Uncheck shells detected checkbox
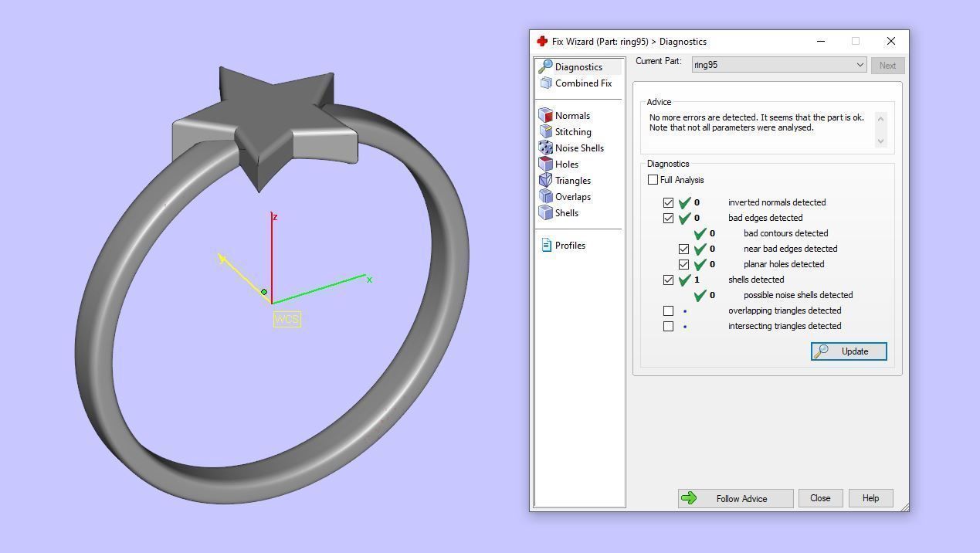This screenshot has width=980, height=553. click(669, 280)
